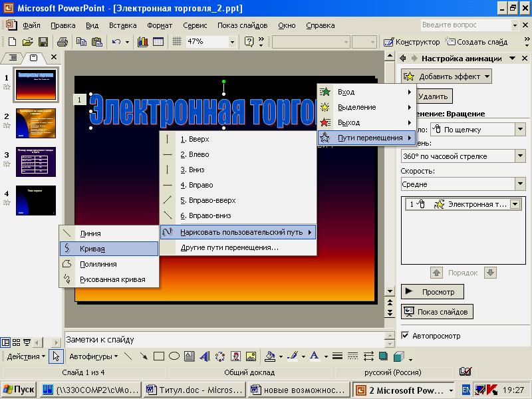Screen dimensions: 532x399
Task: Open Автофигуры dropdown
Action: click(93, 356)
